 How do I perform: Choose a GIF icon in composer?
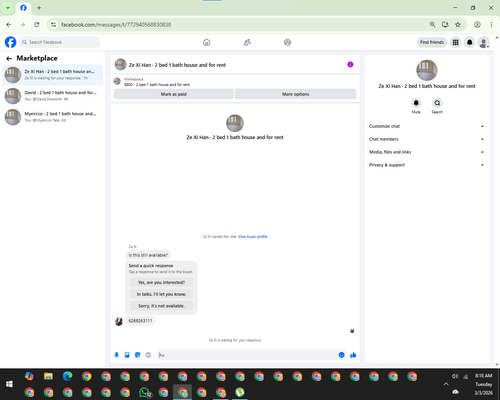(148, 355)
